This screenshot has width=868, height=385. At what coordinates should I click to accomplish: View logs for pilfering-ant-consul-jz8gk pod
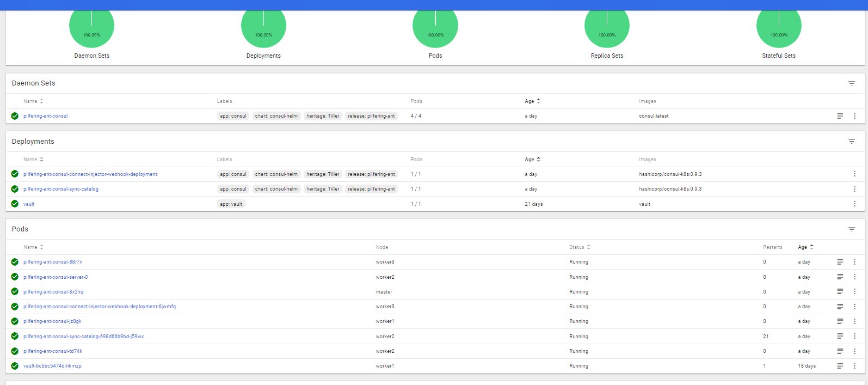coord(840,321)
